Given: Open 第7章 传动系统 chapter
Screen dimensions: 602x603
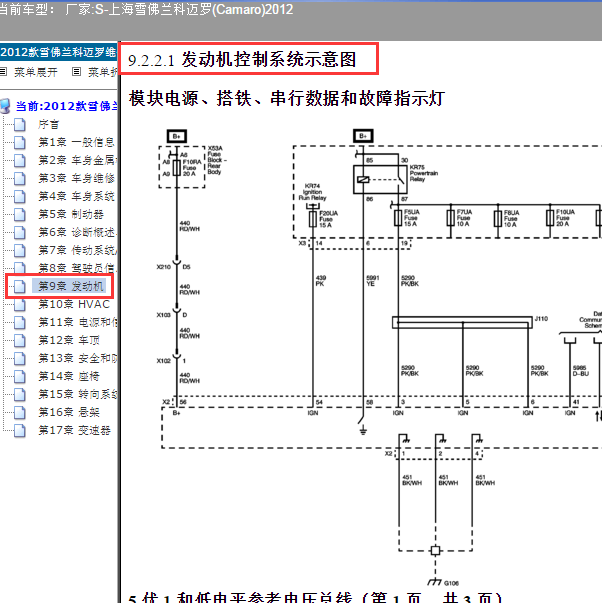Looking at the screenshot, I should (x=77, y=250).
